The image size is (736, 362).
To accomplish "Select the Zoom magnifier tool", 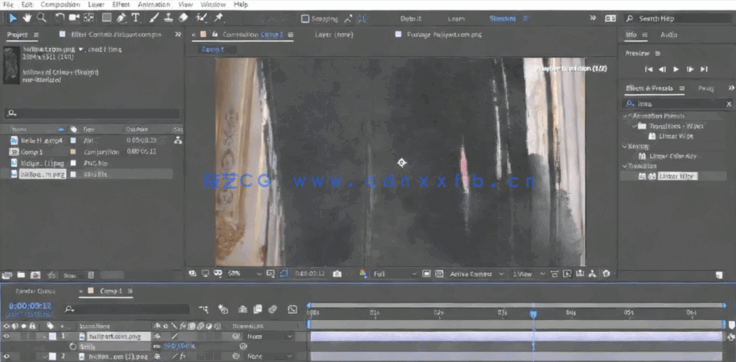I will pyautogui.click(x=41, y=18).
